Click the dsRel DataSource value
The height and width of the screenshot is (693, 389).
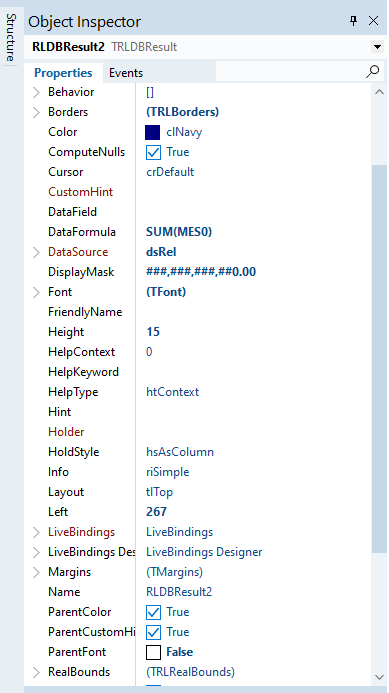[x=161, y=252]
